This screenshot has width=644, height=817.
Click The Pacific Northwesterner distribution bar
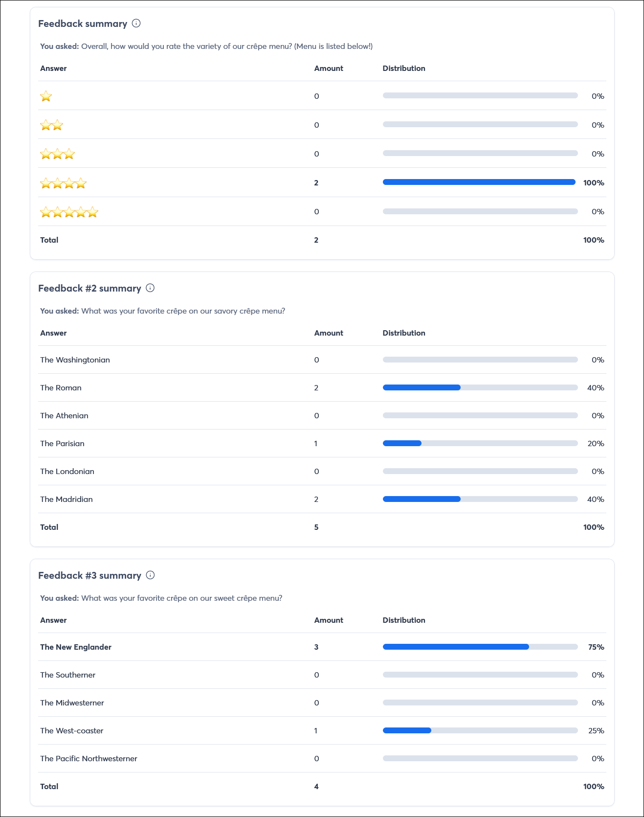tap(481, 758)
